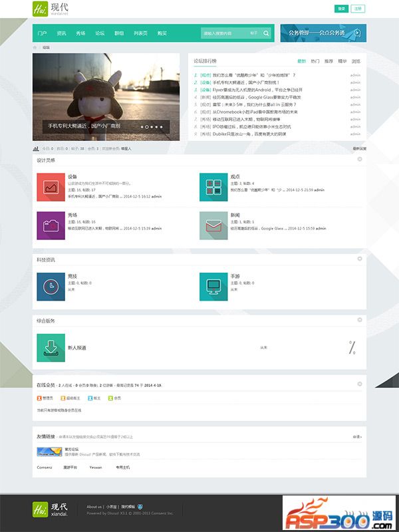
Task: Click the 官方论坛 Discuz logo image
Action: (x=49, y=452)
